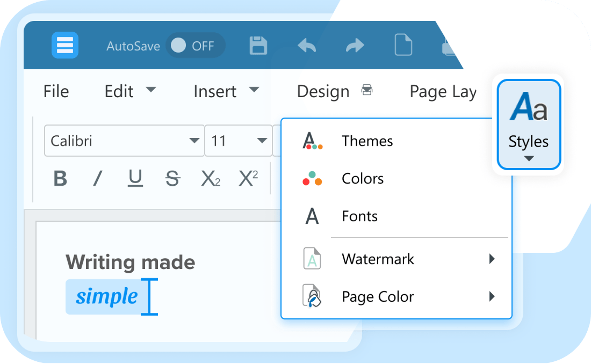Click the blue hamburger menu icon
Image resolution: width=591 pixels, height=364 pixels.
tap(65, 45)
